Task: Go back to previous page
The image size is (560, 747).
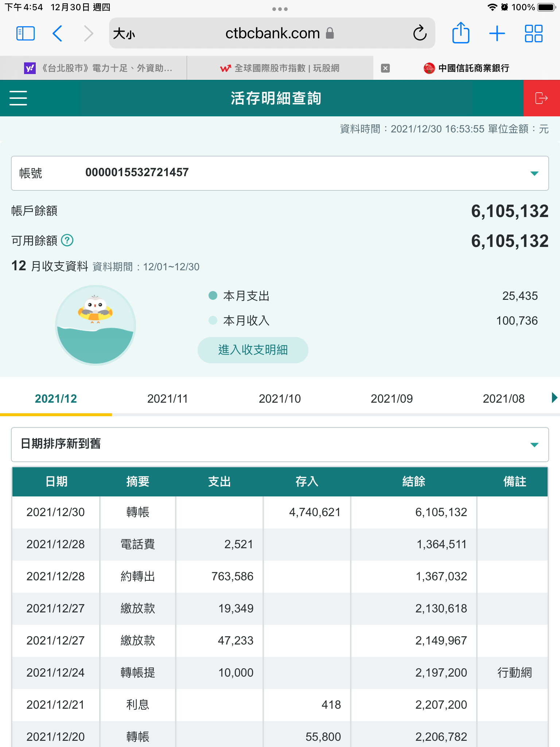Action: pos(58,34)
